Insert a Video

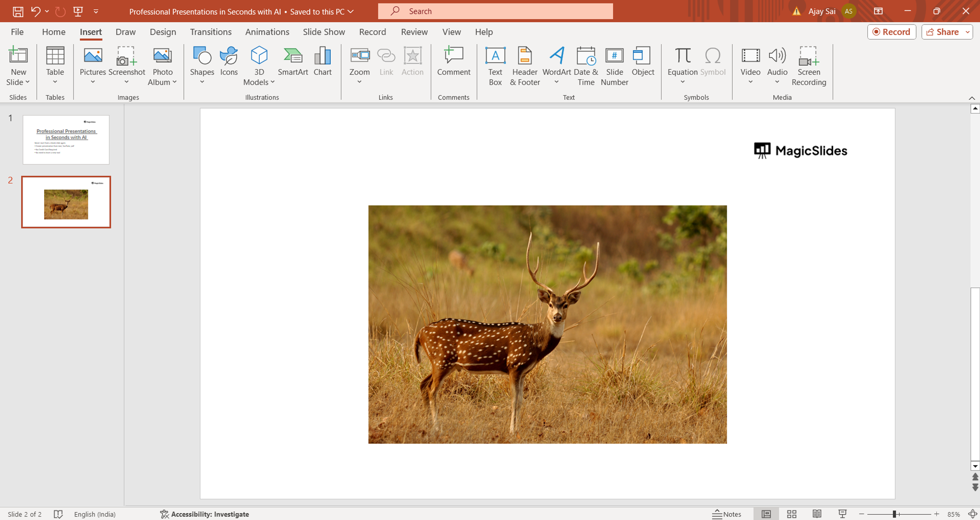[x=750, y=66]
